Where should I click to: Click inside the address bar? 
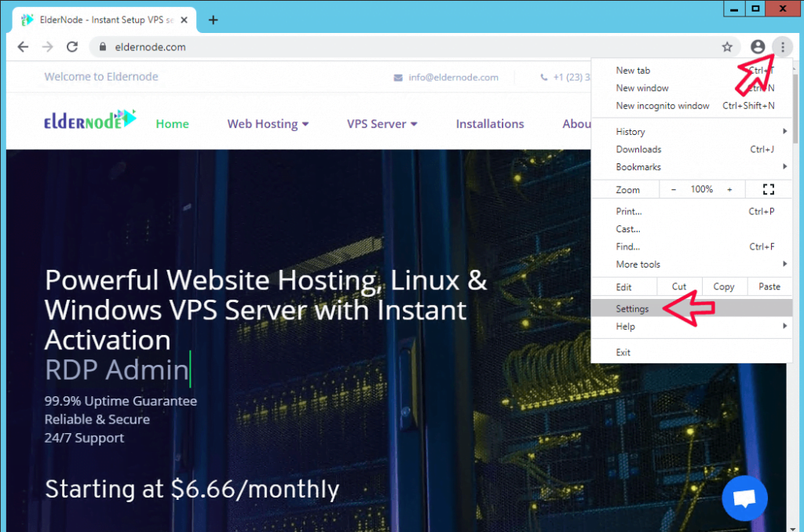(236, 47)
